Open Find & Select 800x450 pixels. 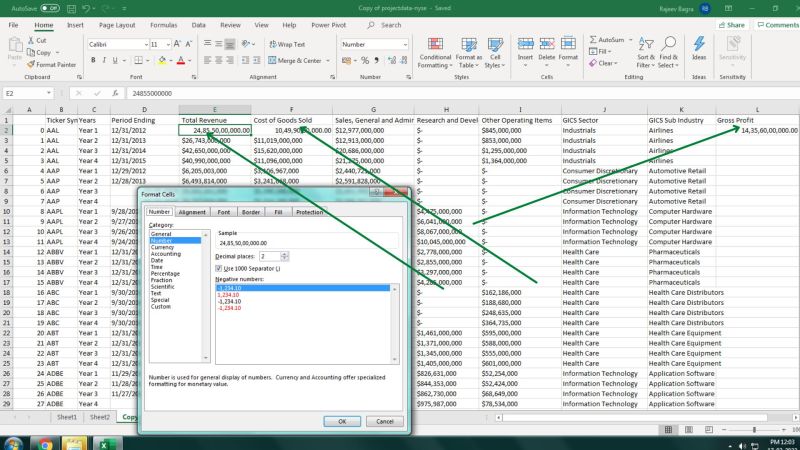pos(668,53)
